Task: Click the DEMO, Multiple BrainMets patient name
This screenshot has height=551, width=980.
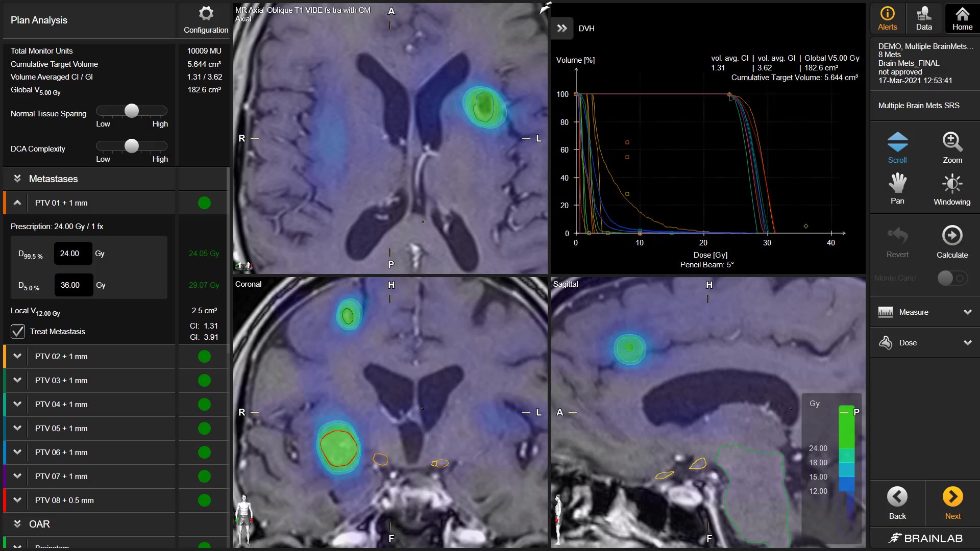Action: tap(925, 46)
